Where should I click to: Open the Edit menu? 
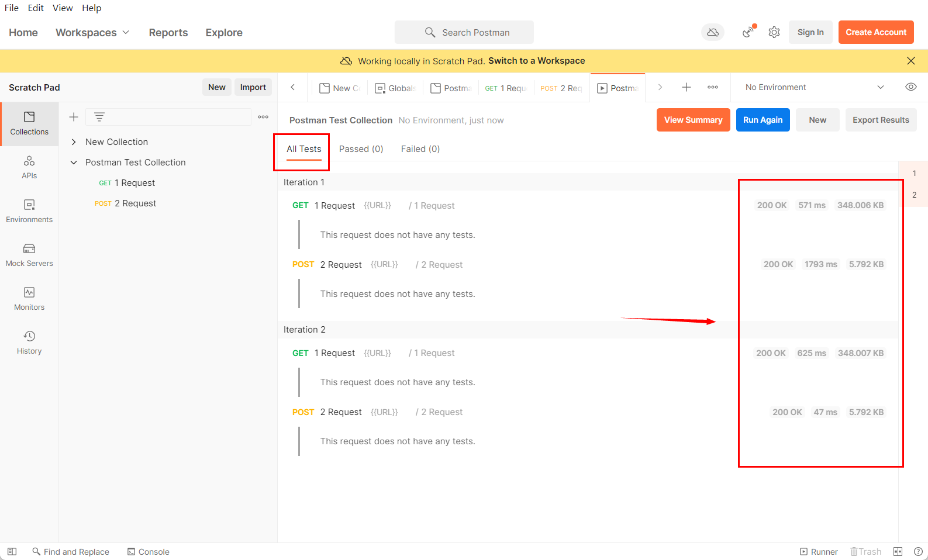[36, 8]
